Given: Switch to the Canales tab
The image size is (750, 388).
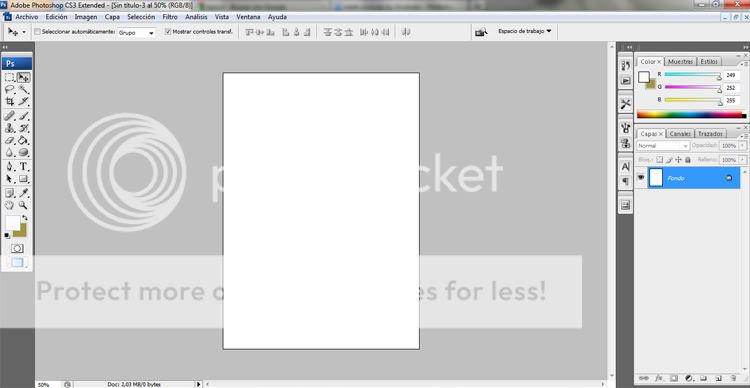Looking at the screenshot, I should 680,134.
